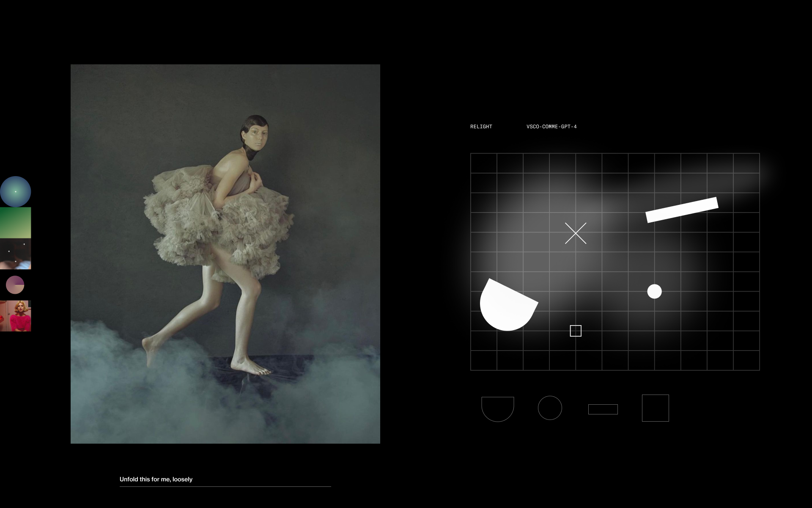Pick the green gradient square swatch
The width and height of the screenshot is (812, 508).
(16, 223)
